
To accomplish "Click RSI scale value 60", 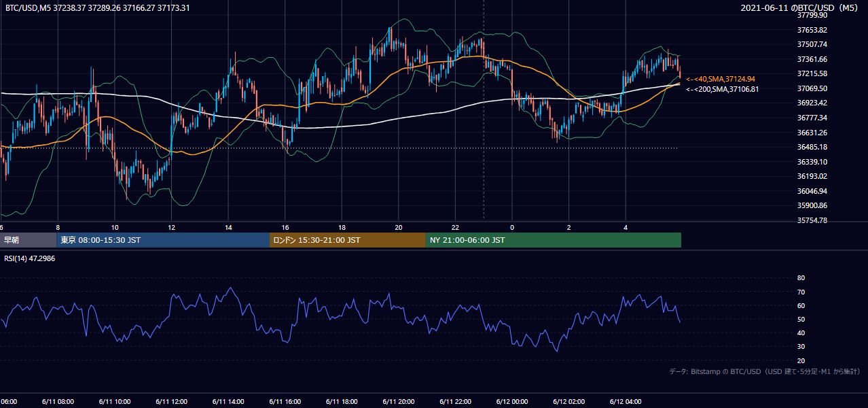I will [801, 305].
